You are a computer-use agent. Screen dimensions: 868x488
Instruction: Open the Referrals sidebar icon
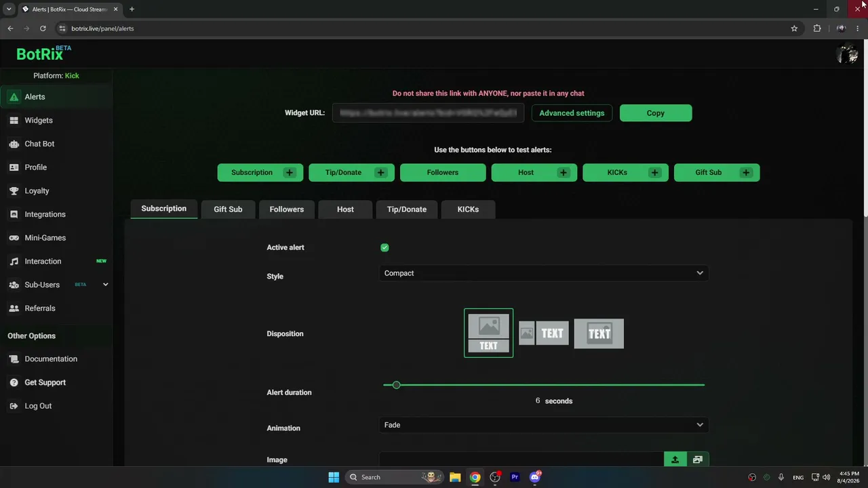coord(14,308)
